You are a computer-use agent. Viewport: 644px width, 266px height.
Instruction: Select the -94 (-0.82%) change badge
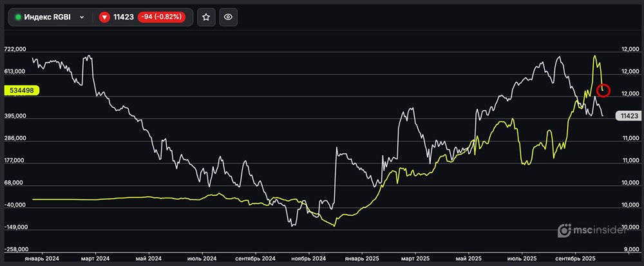[162, 17]
